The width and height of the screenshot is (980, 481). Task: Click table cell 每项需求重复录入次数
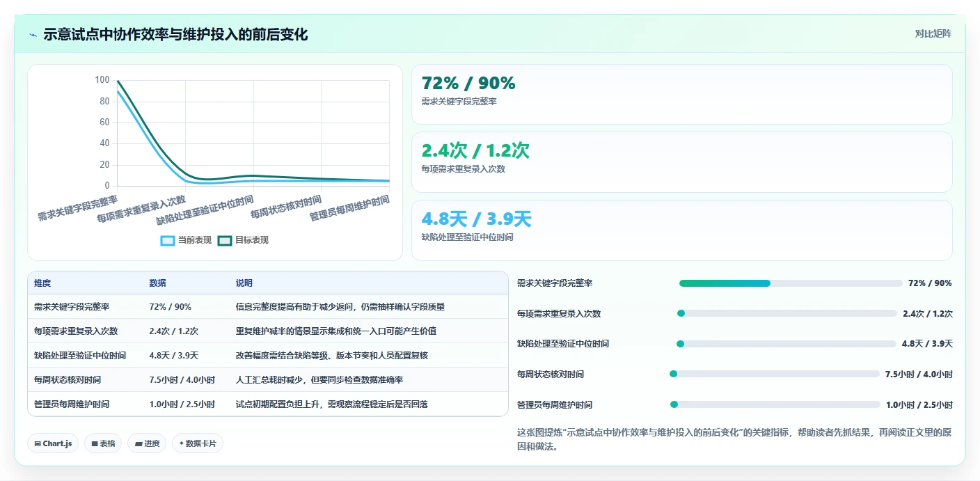tap(76, 331)
